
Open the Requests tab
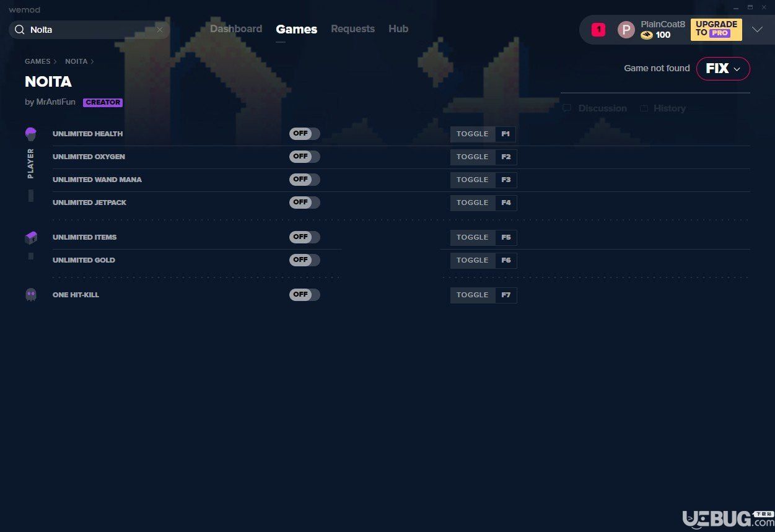tap(352, 28)
